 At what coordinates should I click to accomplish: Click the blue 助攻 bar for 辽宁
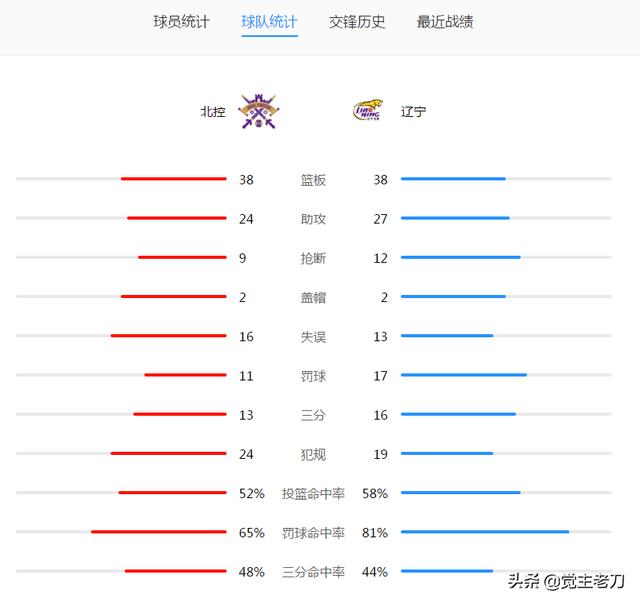tap(455, 218)
